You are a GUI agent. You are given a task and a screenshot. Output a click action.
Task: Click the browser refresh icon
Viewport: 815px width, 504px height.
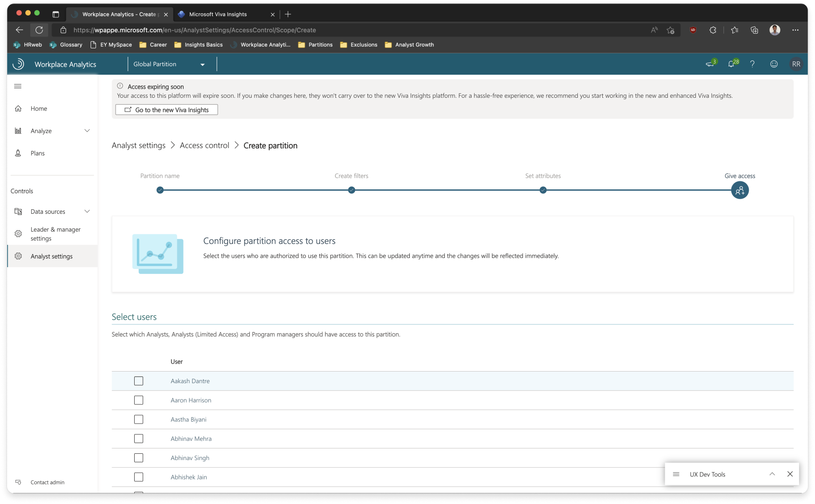point(39,30)
